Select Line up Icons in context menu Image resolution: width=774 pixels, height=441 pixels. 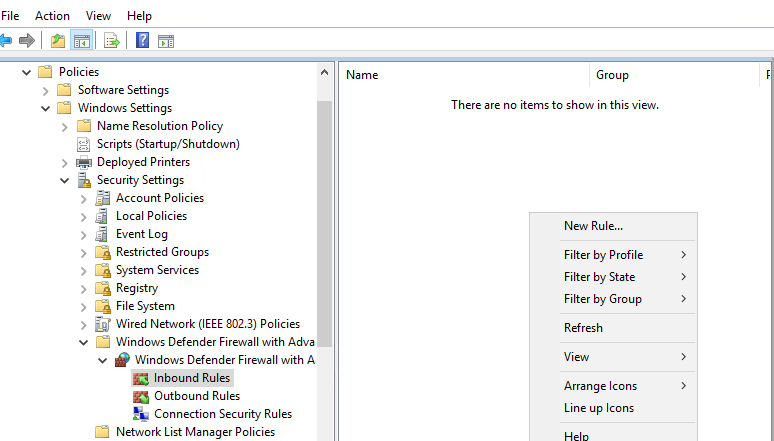(613, 408)
